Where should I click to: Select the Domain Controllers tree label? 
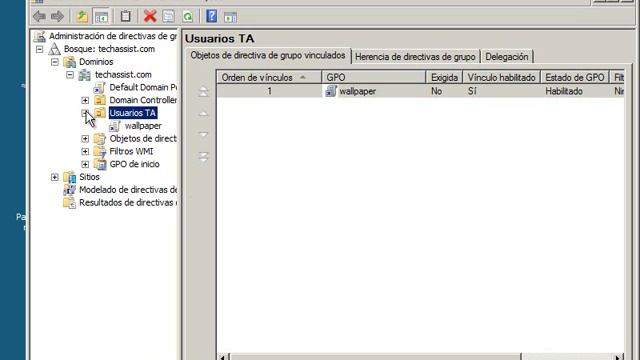click(x=143, y=100)
